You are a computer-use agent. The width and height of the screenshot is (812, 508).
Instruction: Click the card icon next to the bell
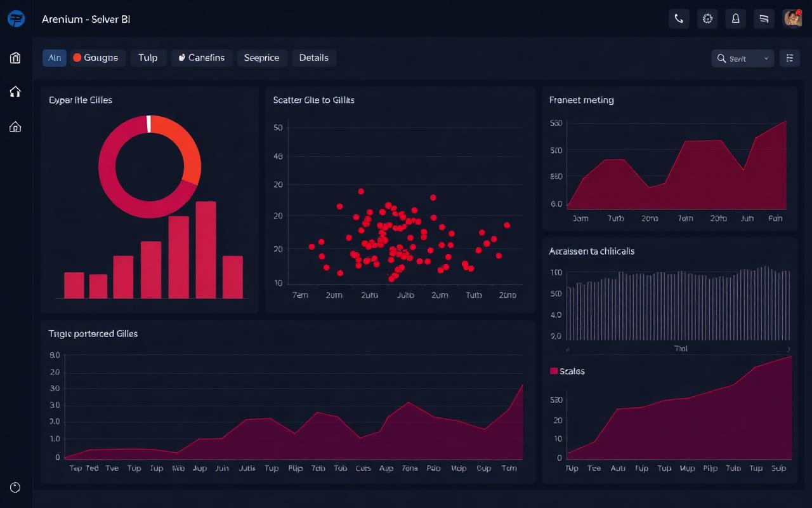pos(764,19)
